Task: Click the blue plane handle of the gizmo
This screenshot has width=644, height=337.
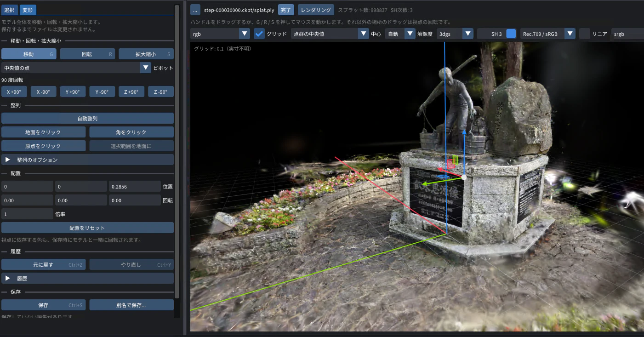Action: 443,176
